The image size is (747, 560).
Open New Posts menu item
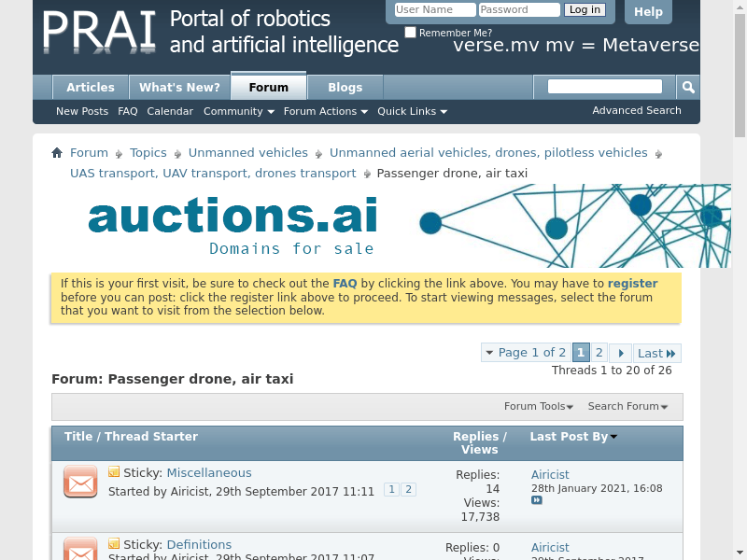[x=82, y=111]
